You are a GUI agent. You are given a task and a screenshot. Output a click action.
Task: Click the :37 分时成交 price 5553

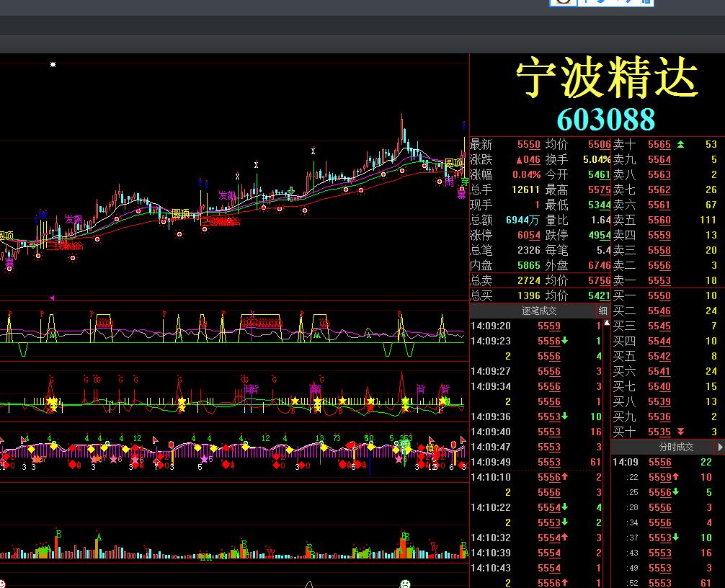tap(660, 538)
